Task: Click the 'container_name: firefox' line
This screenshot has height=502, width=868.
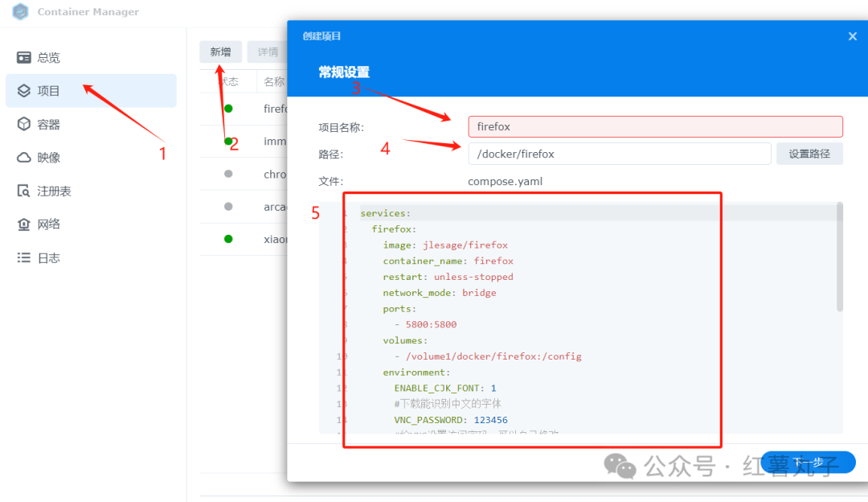Action: 448,261
